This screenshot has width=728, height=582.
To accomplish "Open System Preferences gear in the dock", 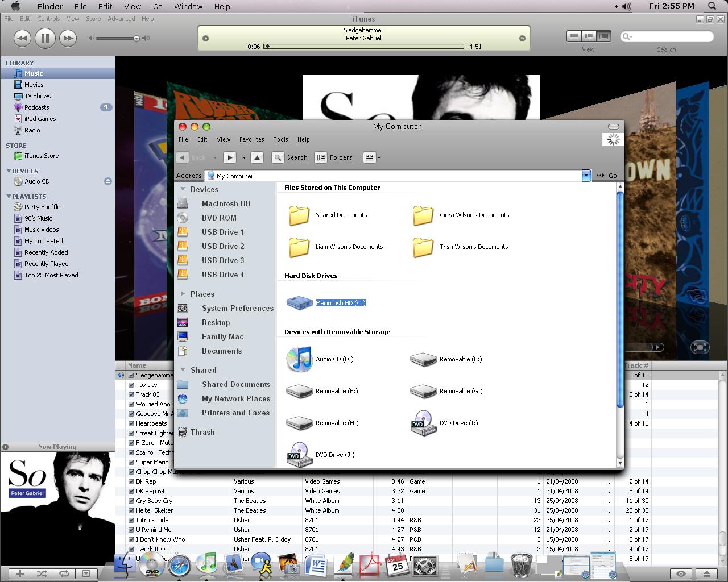I will (424, 566).
